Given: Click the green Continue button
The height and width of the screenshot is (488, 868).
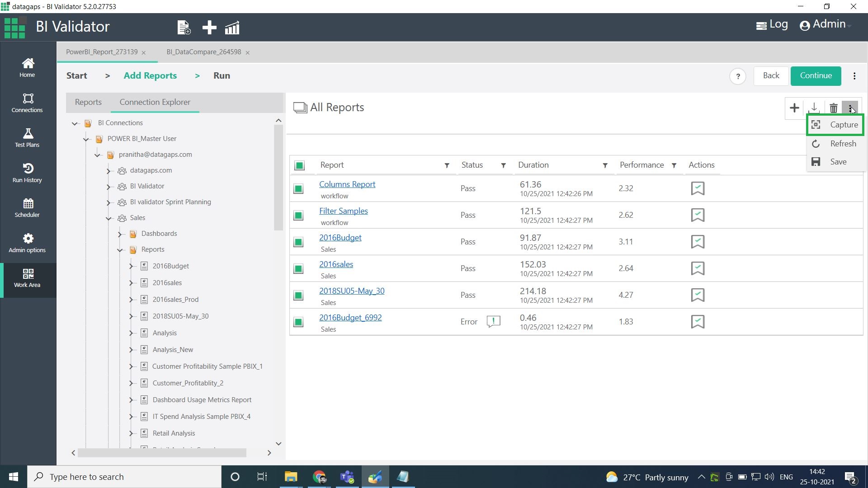Looking at the screenshot, I should [x=815, y=75].
